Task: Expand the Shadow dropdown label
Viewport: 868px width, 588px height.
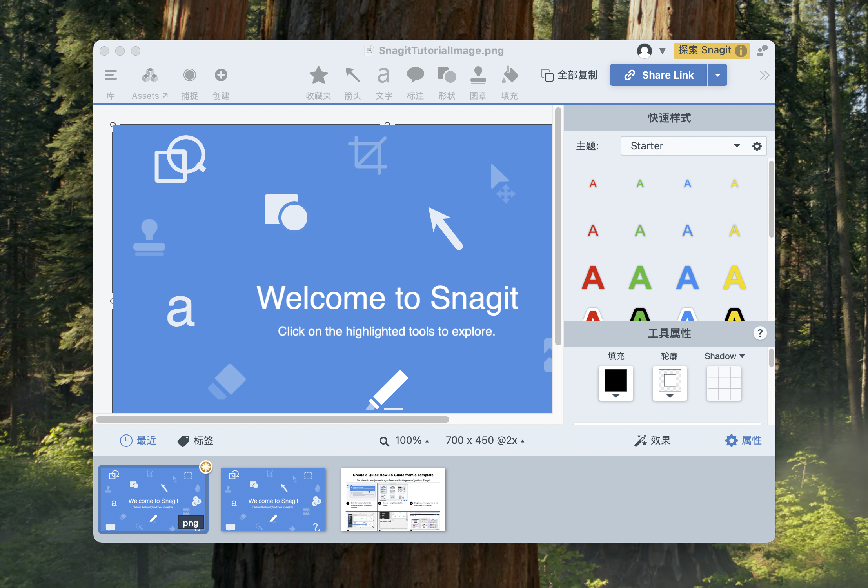Action: pyautogui.click(x=725, y=356)
